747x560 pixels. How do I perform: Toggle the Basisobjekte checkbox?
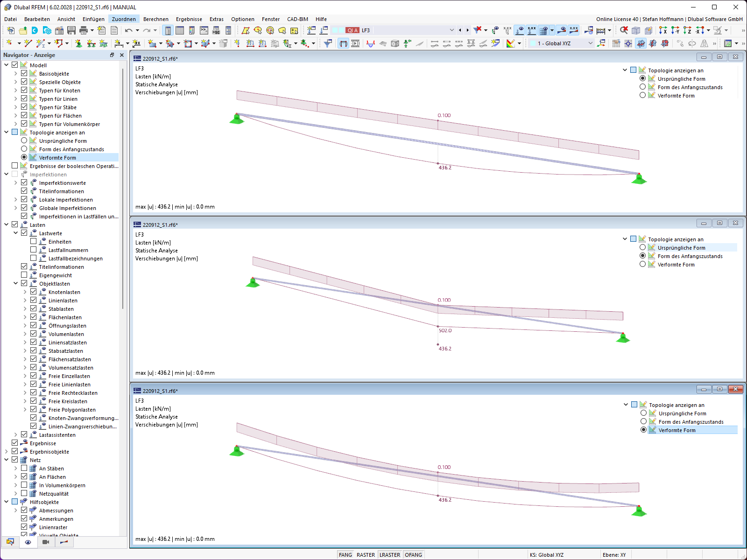point(24,73)
